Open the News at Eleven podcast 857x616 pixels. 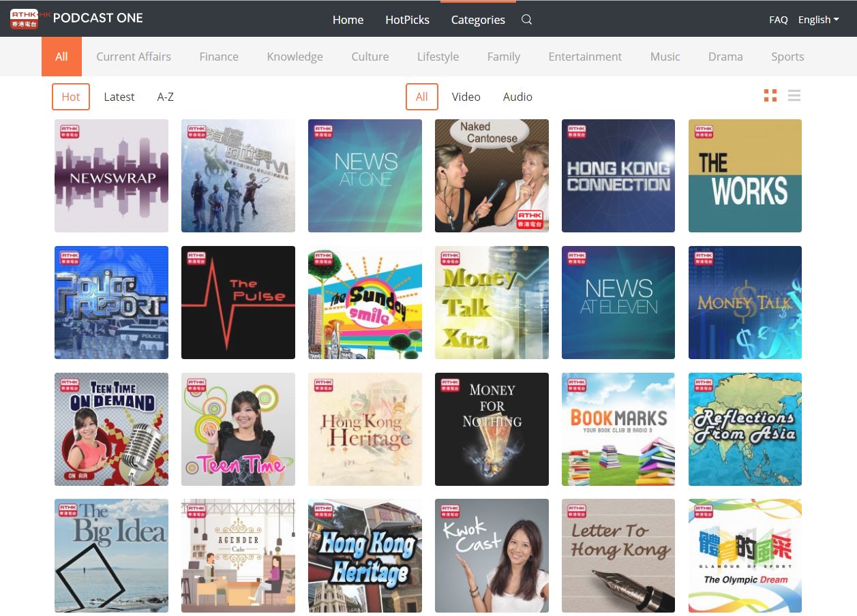(x=618, y=303)
